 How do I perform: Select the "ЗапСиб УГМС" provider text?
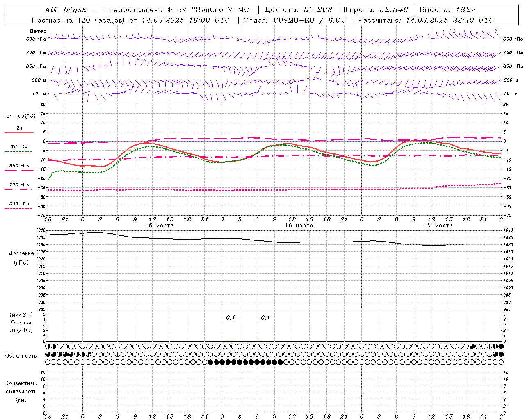[222, 10]
